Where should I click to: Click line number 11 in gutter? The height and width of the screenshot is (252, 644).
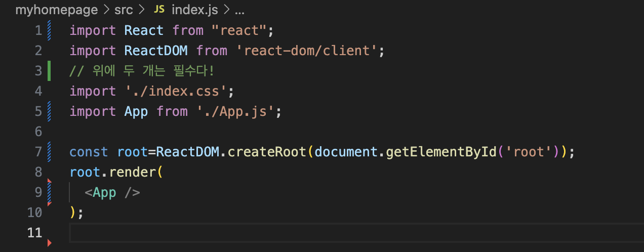[34, 233]
